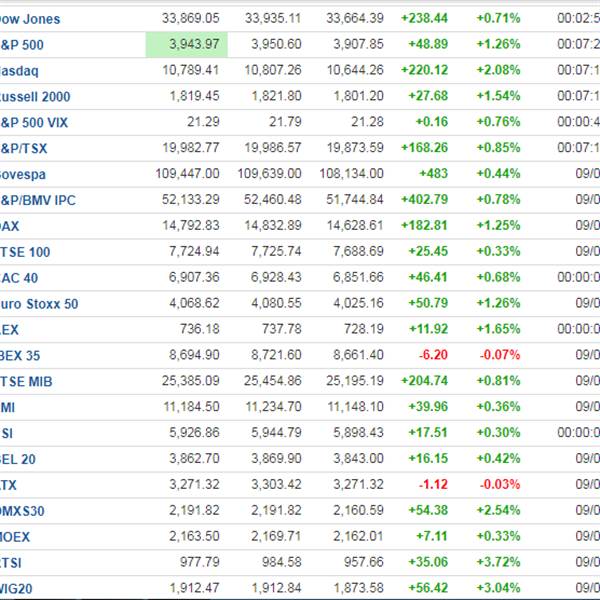Open the OMXS30 index link
600x600 pixels.
pyautogui.click(x=22, y=511)
